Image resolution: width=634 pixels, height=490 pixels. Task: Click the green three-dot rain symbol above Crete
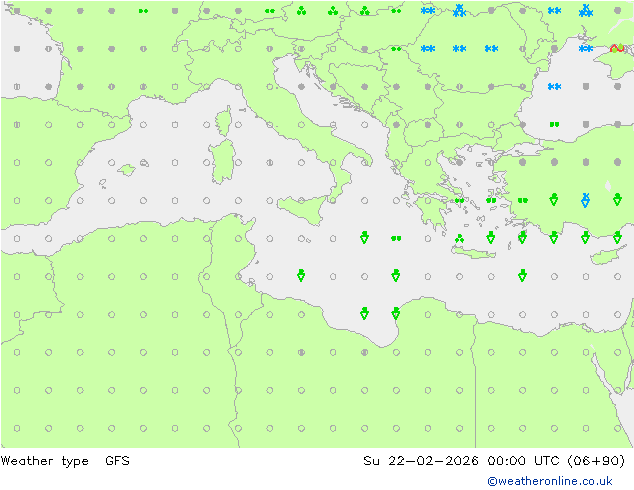(x=459, y=239)
